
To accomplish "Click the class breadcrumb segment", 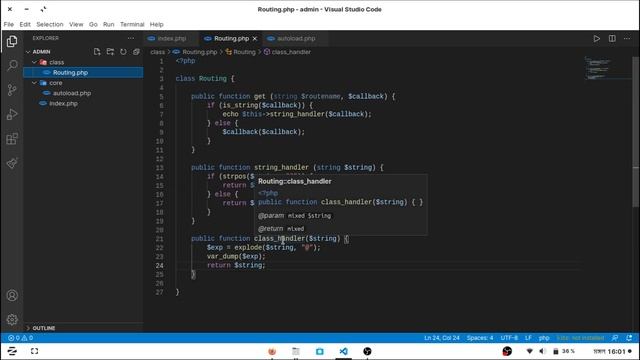I will click(x=157, y=52).
